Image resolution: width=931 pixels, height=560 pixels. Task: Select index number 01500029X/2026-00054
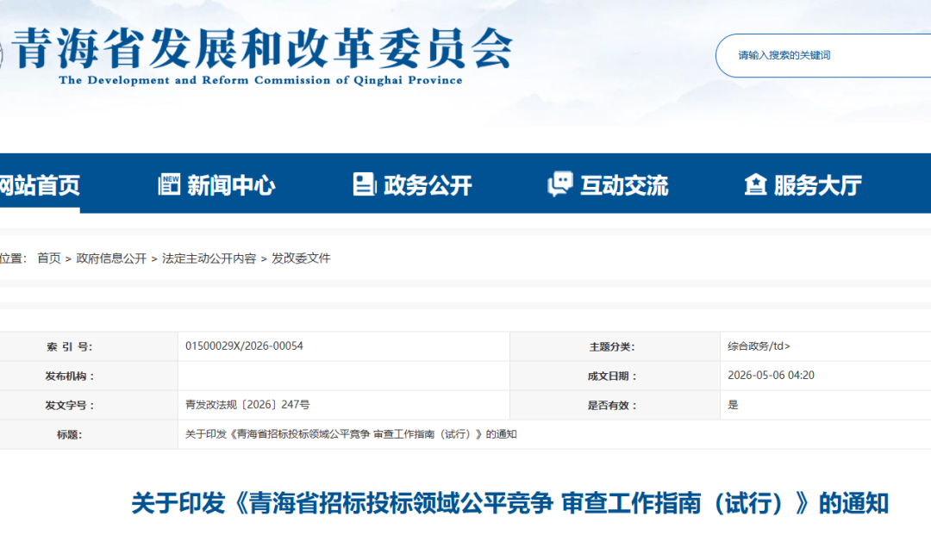[x=244, y=345]
